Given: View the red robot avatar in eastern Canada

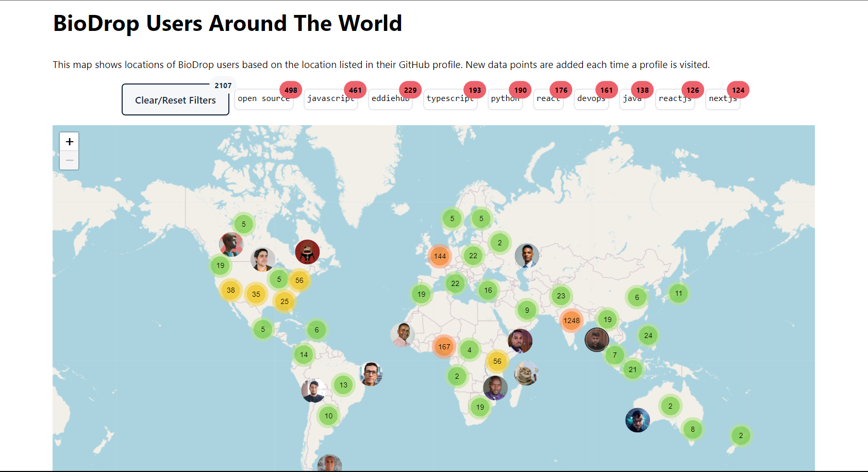Looking at the screenshot, I should (x=307, y=252).
